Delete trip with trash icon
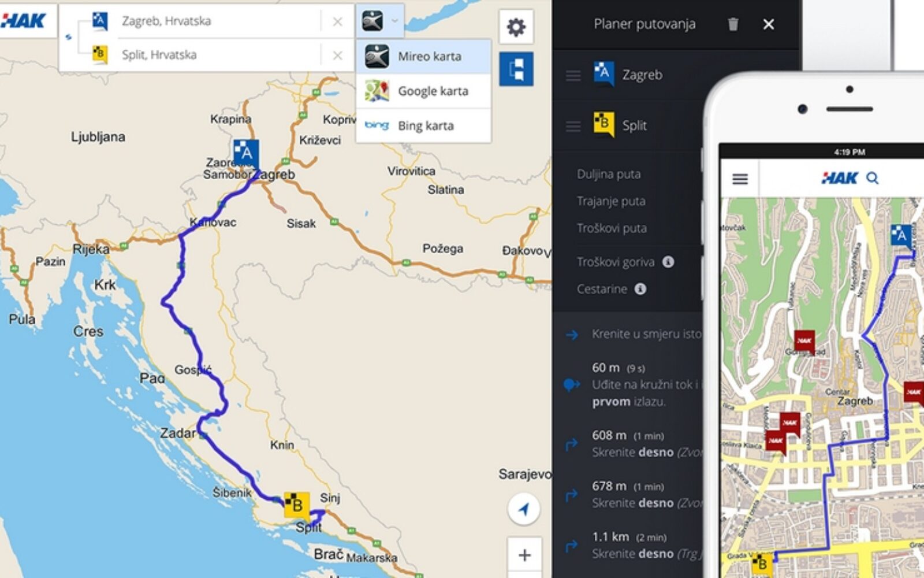The width and height of the screenshot is (924, 578). tap(733, 24)
